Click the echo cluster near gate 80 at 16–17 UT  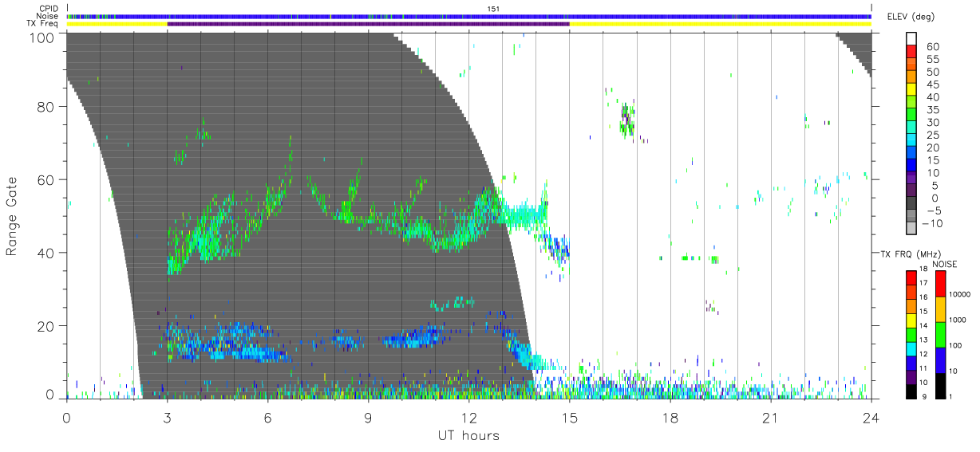tap(626, 119)
